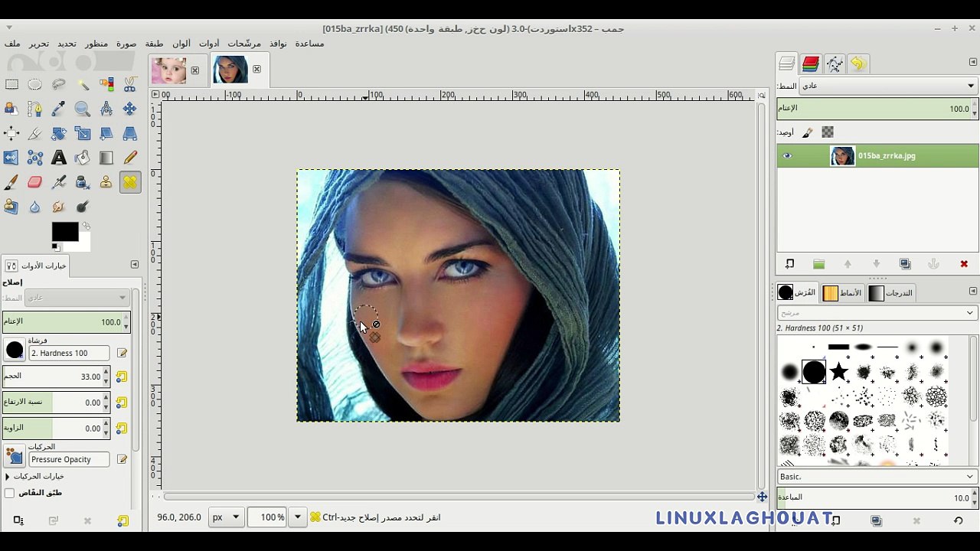Viewport: 980px width, 551px height.
Task: Expand the dynamics options disclosure triangle
Action: tap(7, 476)
